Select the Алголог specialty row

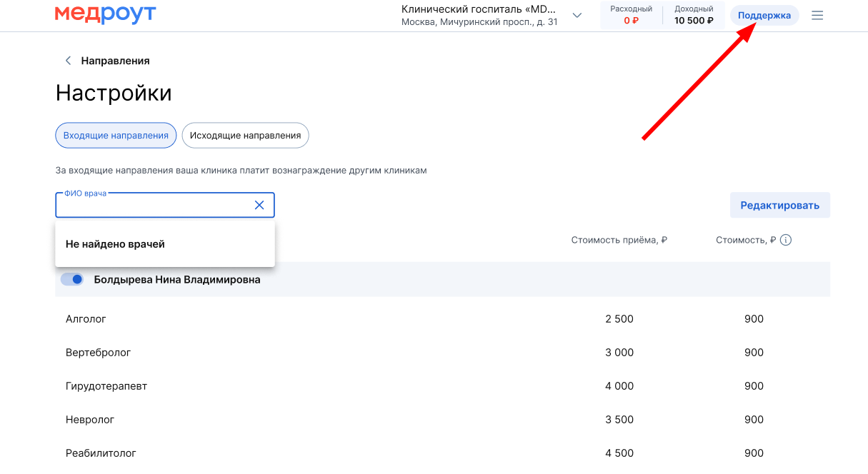pos(86,319)
